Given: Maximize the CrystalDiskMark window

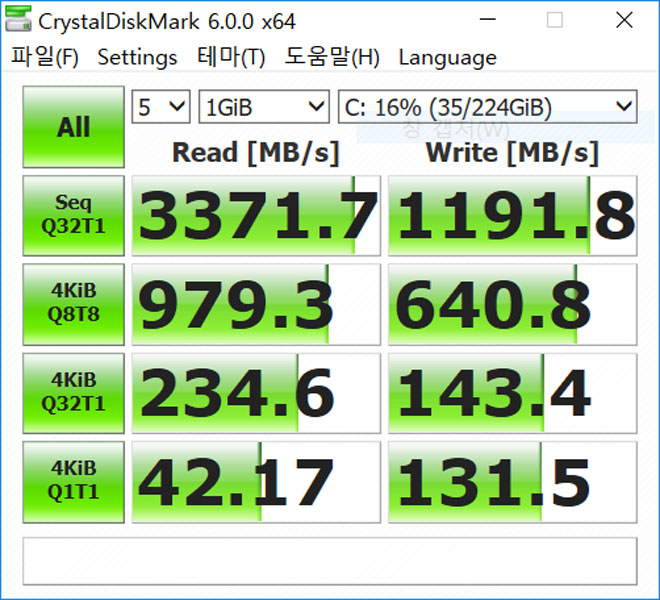Looking at the screenshot, I should (554, 19).
